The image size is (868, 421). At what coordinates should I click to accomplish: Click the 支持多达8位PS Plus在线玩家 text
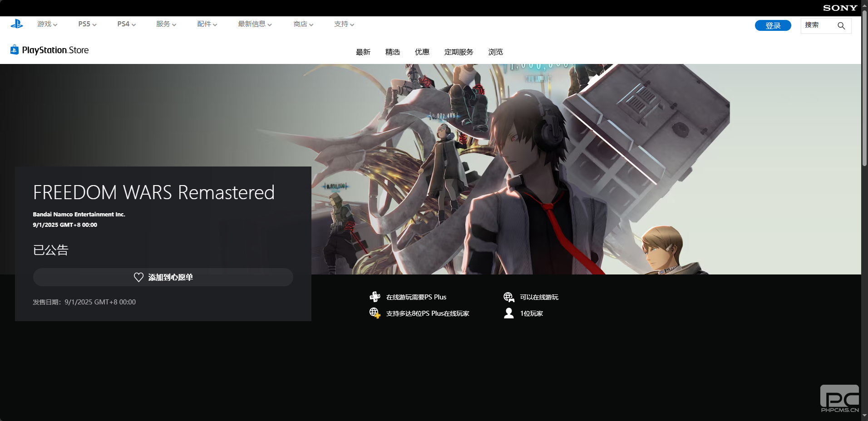pyautogui.click(x=428, y=313)
